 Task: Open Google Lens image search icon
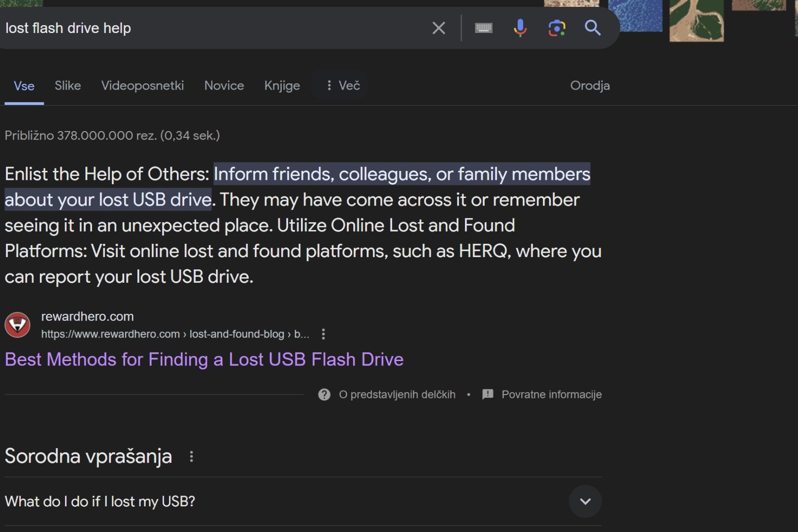557,28
